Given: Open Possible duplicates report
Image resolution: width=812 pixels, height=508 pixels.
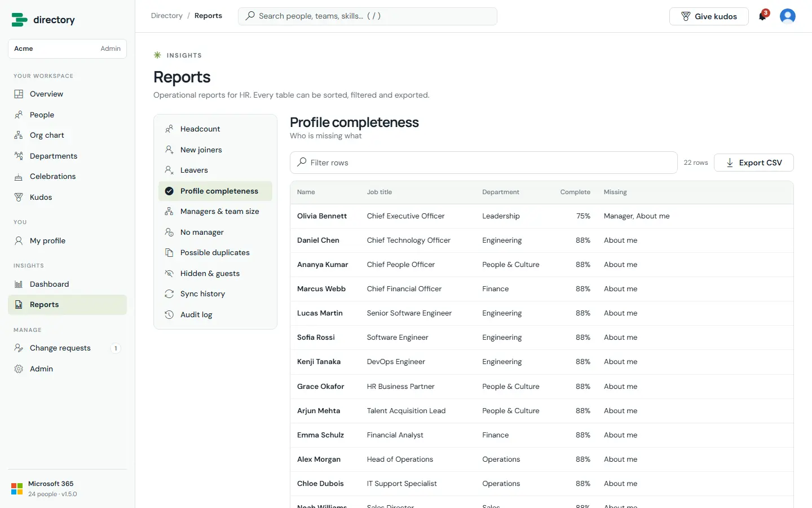Looking at the screenshot, I should click(215, 253).
